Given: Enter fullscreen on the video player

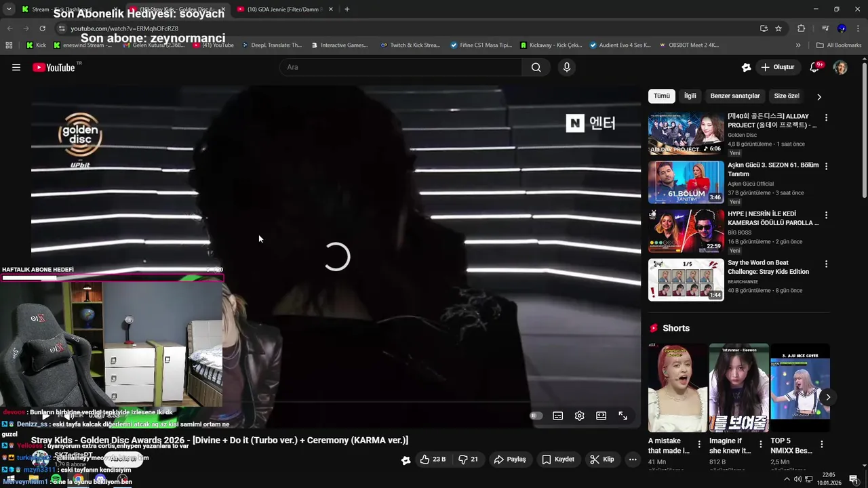Looking at the screenshot, I should pyautogui.click(x=623, y=416).
